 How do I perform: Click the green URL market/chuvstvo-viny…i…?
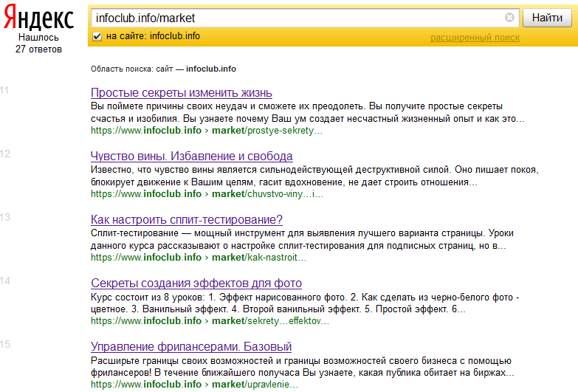[x=207, y=194]
